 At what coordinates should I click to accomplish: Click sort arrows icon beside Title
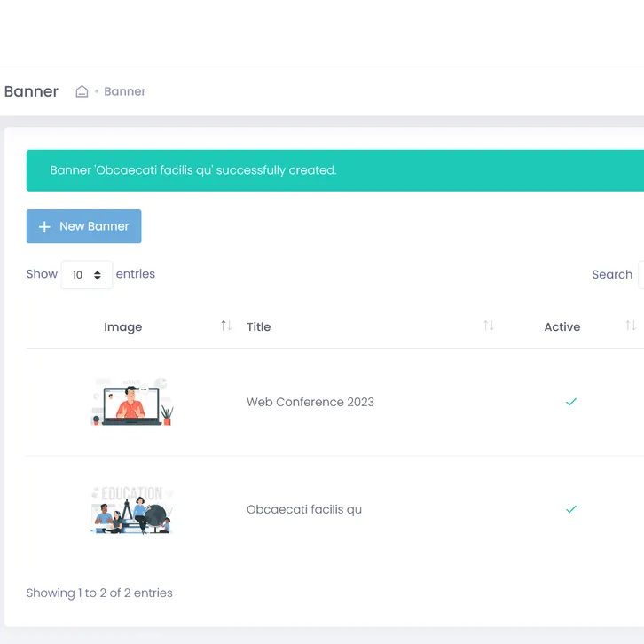coord(489,326)
